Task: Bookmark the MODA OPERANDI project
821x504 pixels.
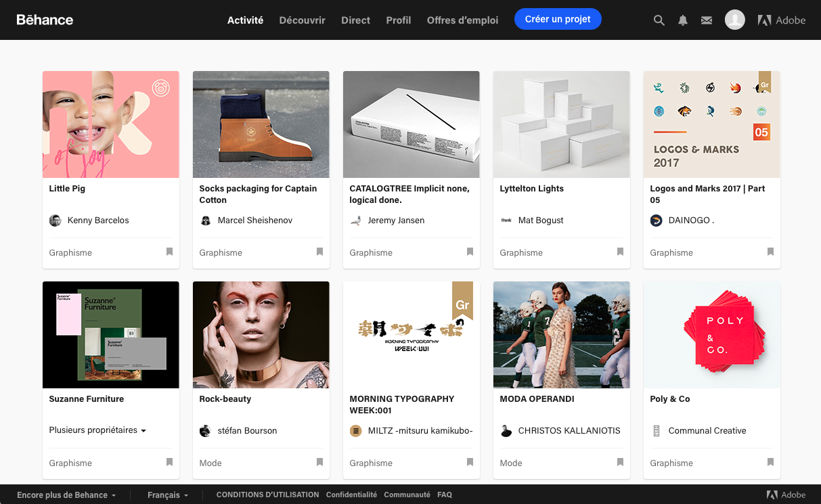Action: tap(620, 462)
